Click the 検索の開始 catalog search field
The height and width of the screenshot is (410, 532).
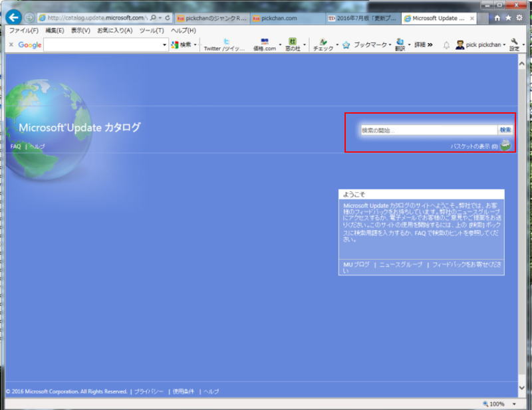(429, 130)
